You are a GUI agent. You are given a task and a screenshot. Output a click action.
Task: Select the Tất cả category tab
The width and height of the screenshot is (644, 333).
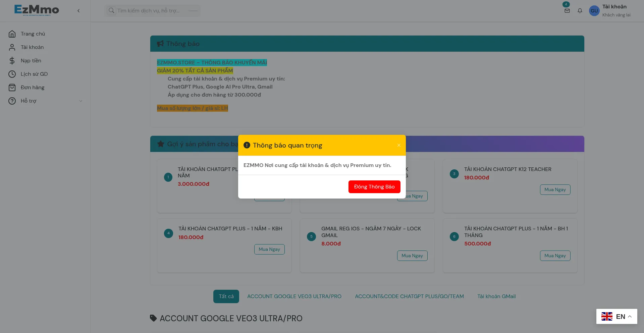[226, 296]
